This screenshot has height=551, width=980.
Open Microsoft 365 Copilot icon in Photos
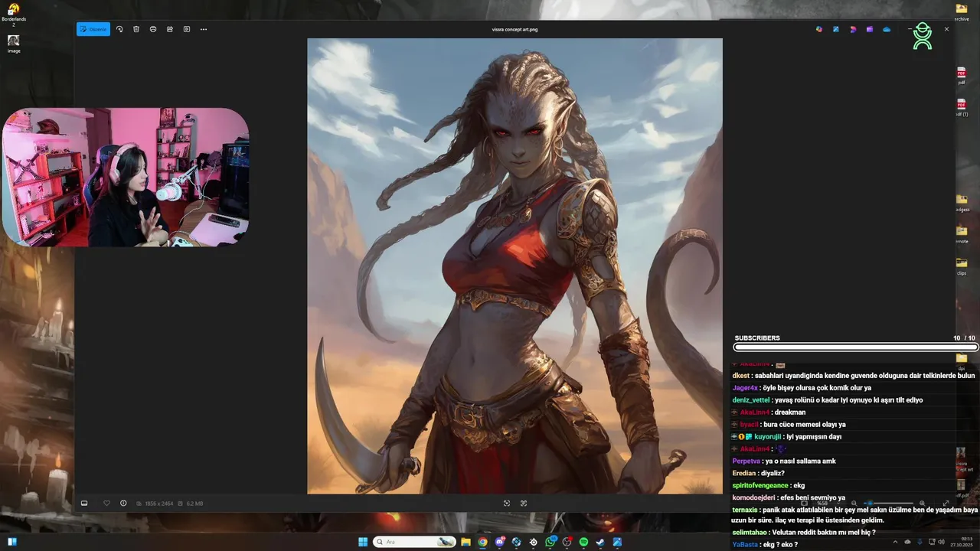pos(819,29)
